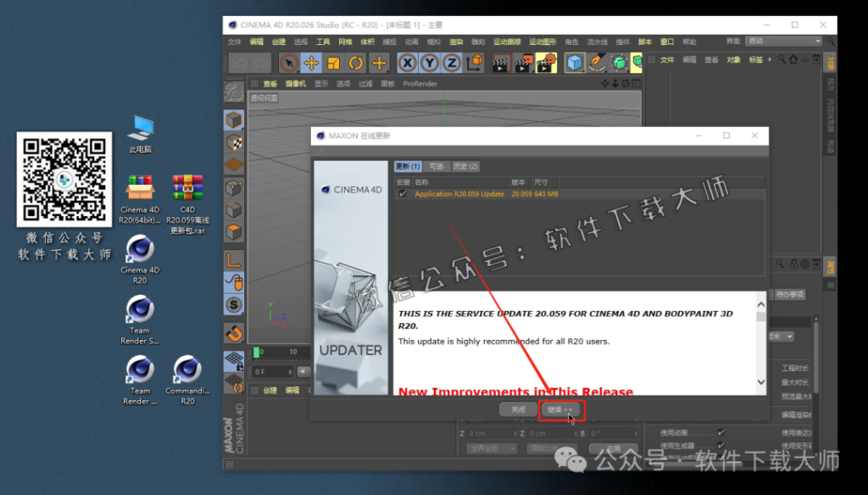The height and width of the screenshot is (495, 868).
Task: Toggle the 使用动画 checkbox
Action: point(721,433)
